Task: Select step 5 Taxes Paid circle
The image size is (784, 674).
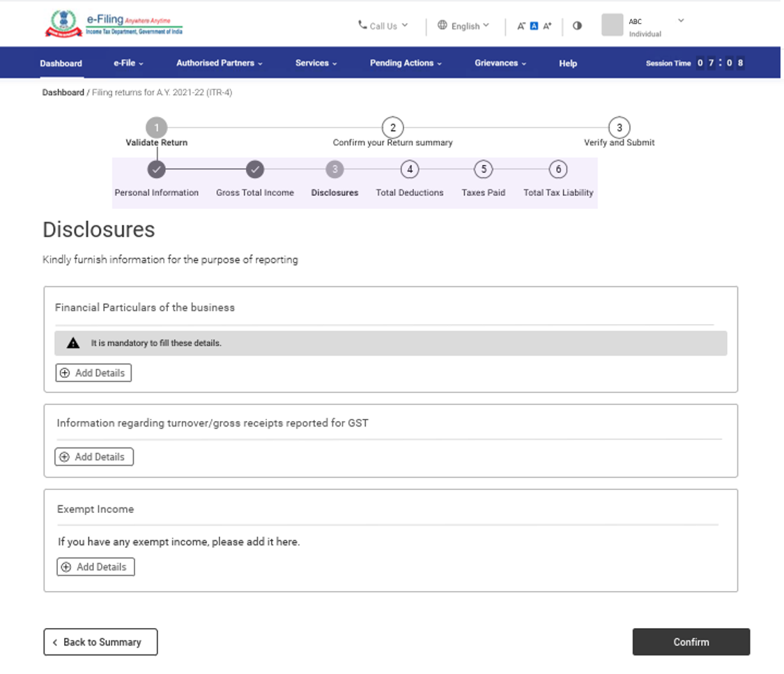Action: (x=484, y=169)
